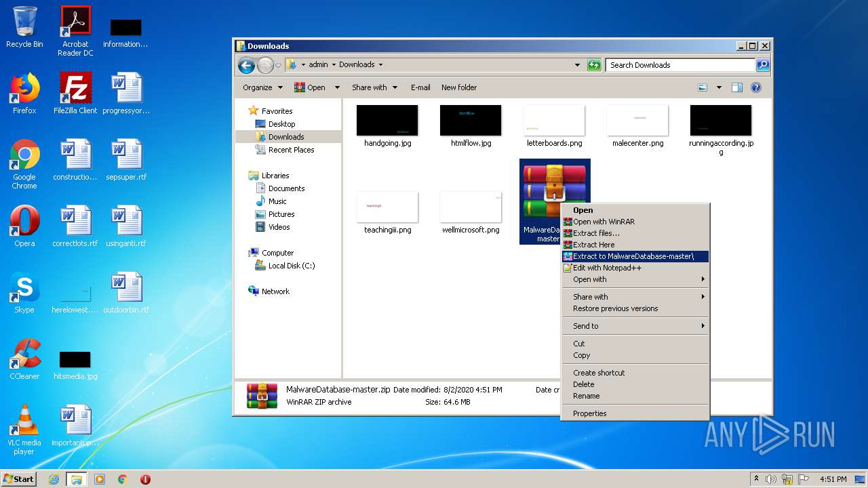This screenshot has height=488, width=868.
Task: Open Google Chrome desktop shortcut
Action: [x=24, y=164]
